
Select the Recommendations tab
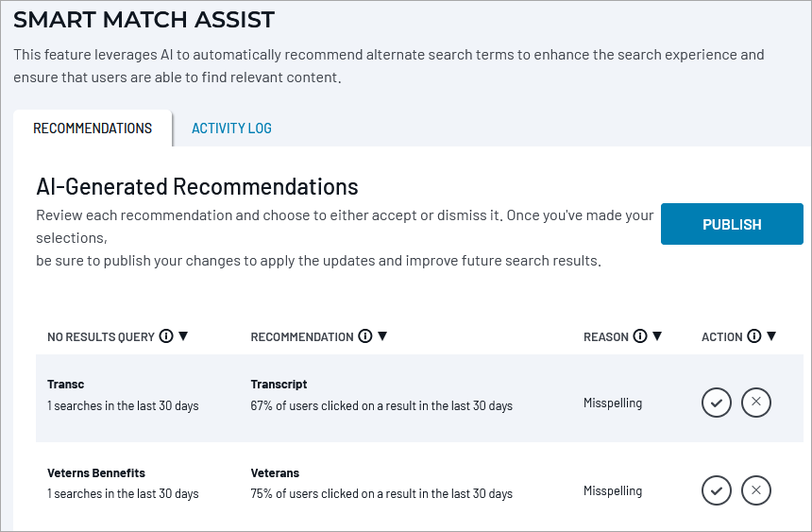(93, 129)
